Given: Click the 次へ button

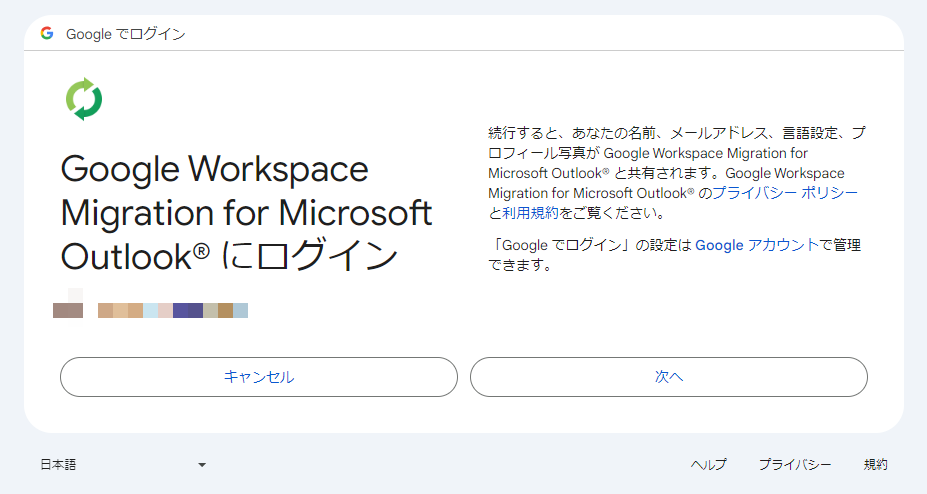Looking at the screenshot, I should coord(669,377).
